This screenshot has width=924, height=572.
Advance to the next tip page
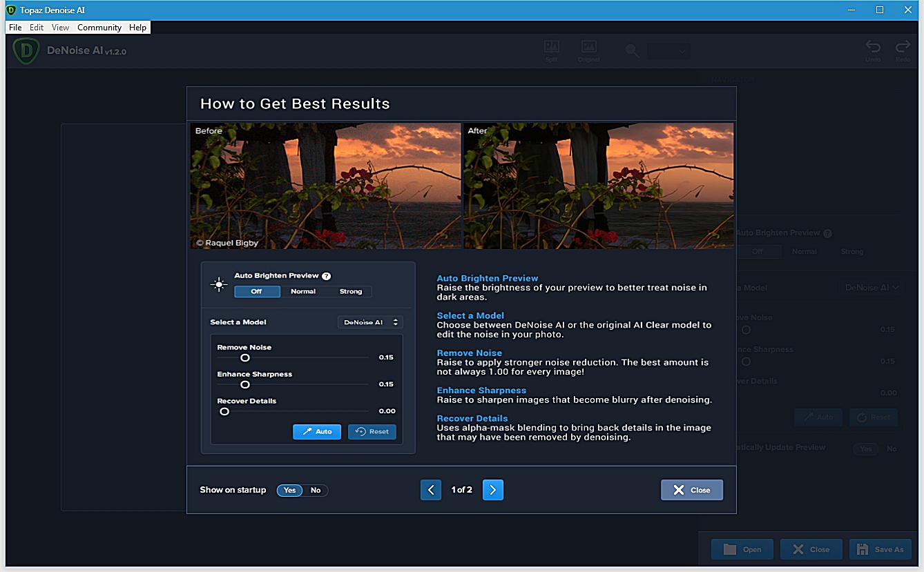pos(493,490)
